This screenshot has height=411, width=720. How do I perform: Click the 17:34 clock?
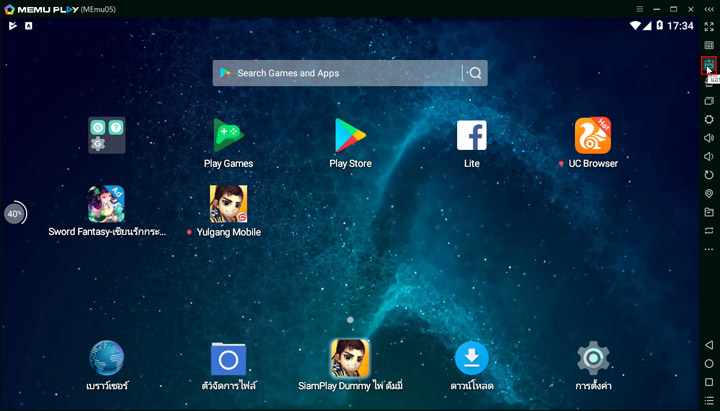680,26
